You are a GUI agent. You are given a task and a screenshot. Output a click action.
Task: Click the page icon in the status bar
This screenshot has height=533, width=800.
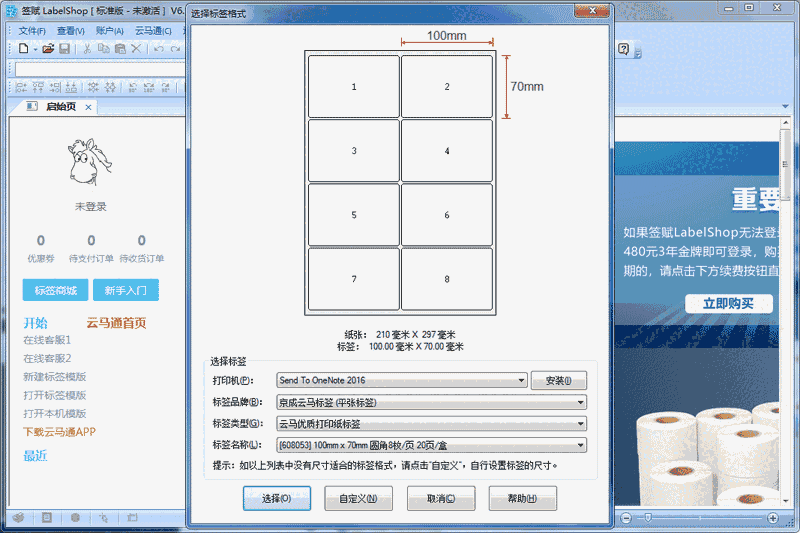coord(47,517)
